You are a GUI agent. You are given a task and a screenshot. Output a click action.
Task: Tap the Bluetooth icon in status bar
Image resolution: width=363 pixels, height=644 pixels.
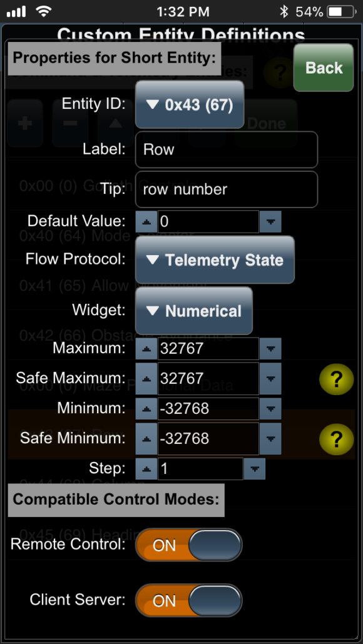point(284,11)
